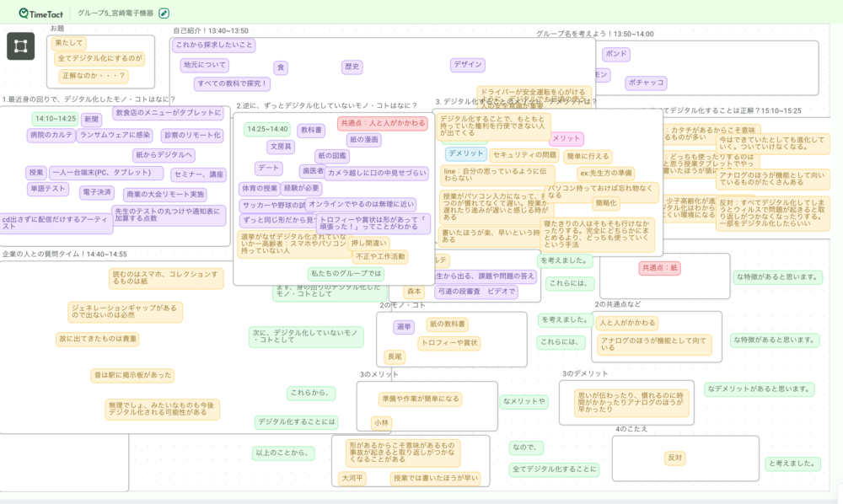The width and height of the screenshot is (843, 504).
Task: Click the 紙の教科書 note
Action: pos(447,324)
